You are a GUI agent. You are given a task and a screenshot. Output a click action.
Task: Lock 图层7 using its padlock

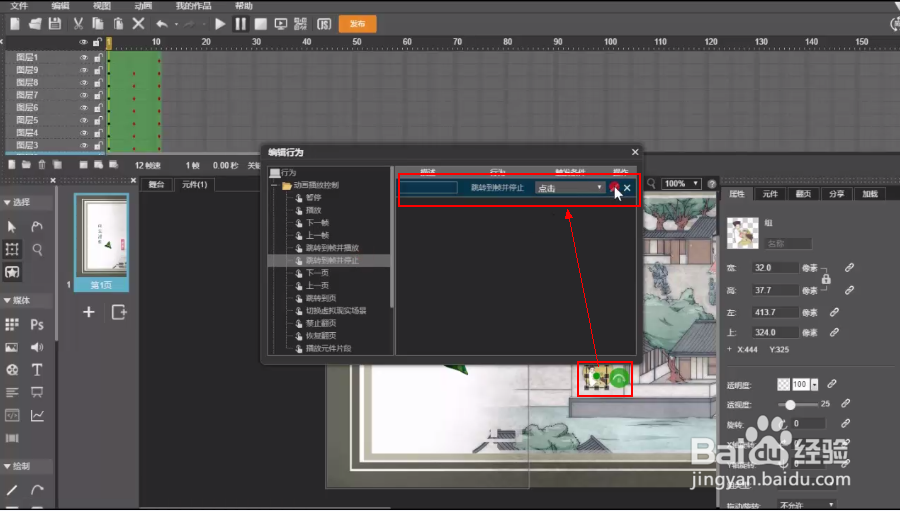[x=98, y=95]
